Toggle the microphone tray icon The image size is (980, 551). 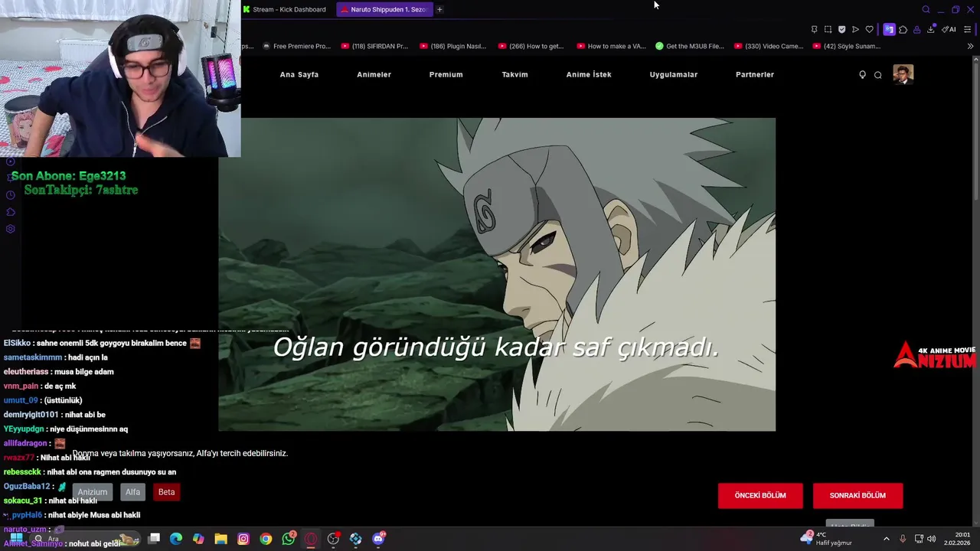point(903,539)
